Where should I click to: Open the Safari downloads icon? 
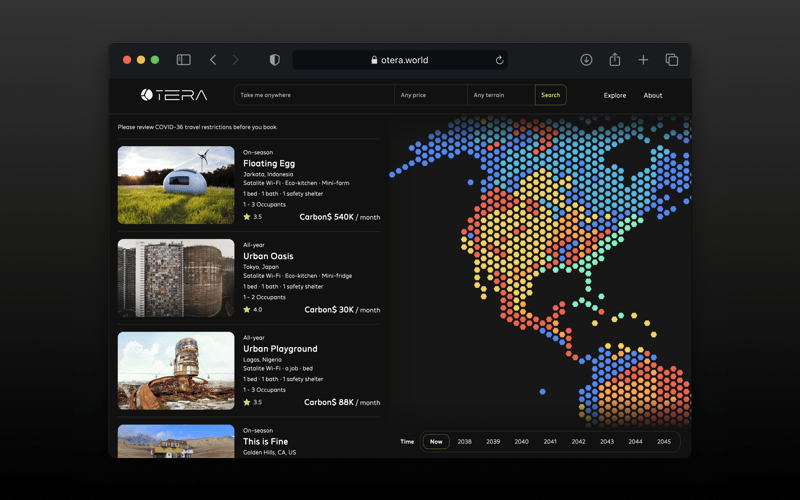(x=586, y=60)
